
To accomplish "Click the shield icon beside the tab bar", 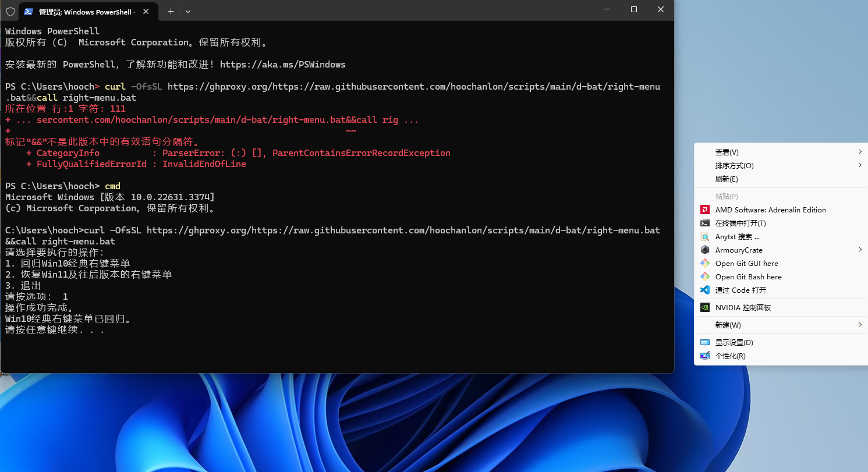I will pyautogui.click(x=9, y=10).
